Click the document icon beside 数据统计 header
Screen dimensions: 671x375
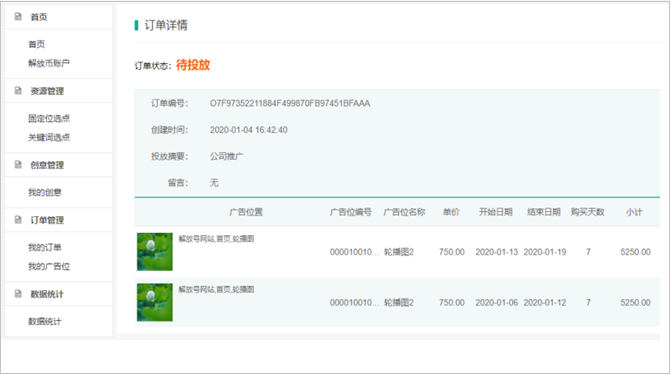(x=18, y=294)
